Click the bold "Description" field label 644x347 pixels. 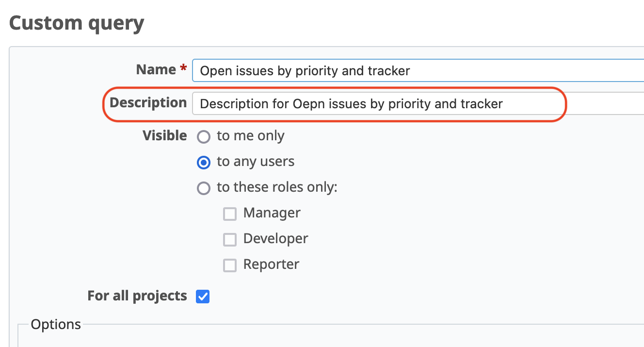(148, 103)
